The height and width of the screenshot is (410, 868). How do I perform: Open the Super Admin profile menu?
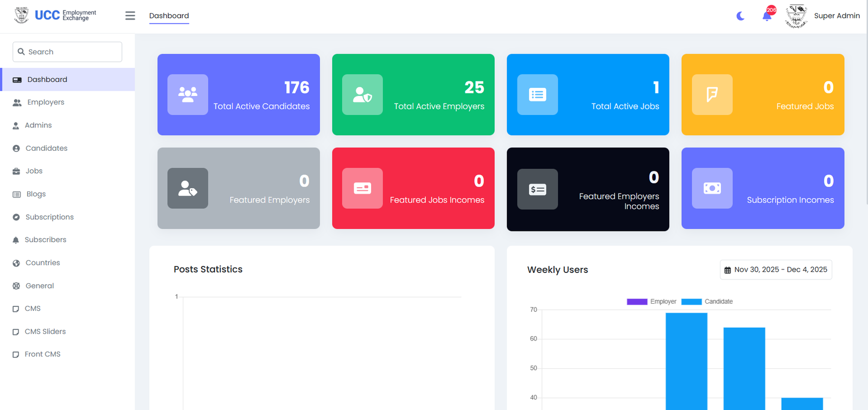tap(836, 16)
